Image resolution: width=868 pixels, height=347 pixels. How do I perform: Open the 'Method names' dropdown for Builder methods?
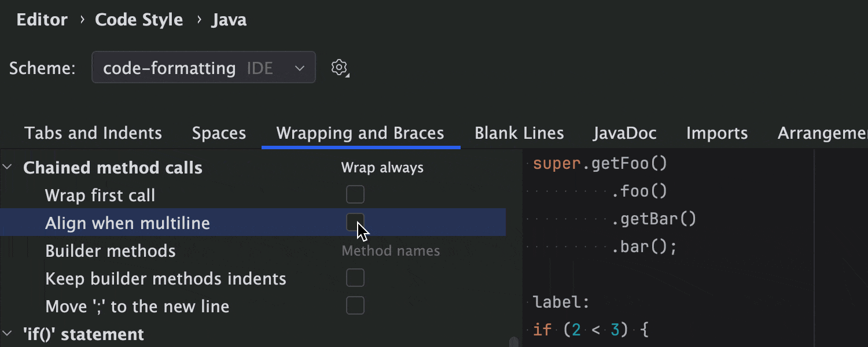pos(391,250)
